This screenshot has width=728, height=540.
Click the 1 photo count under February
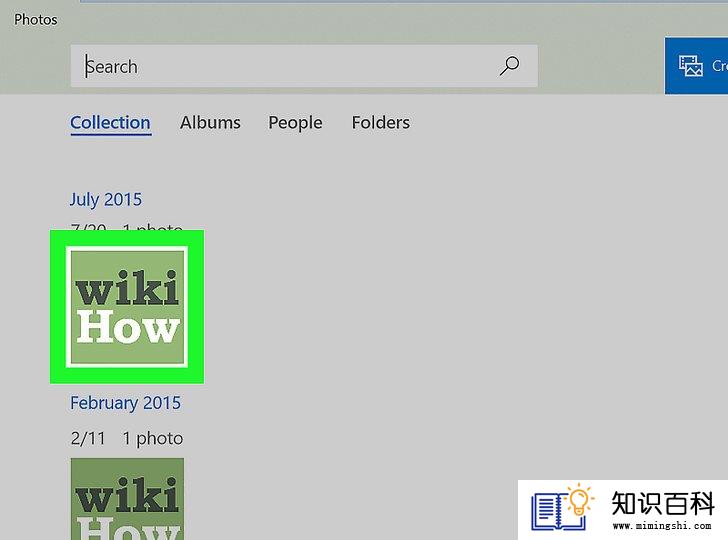tap(153, 438)
